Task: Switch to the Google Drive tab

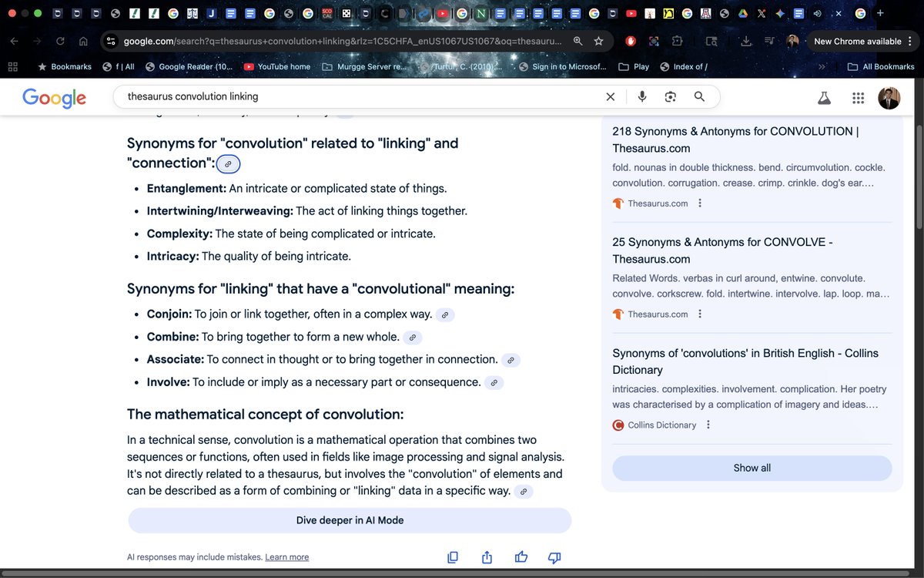Action: click(743, 13)
